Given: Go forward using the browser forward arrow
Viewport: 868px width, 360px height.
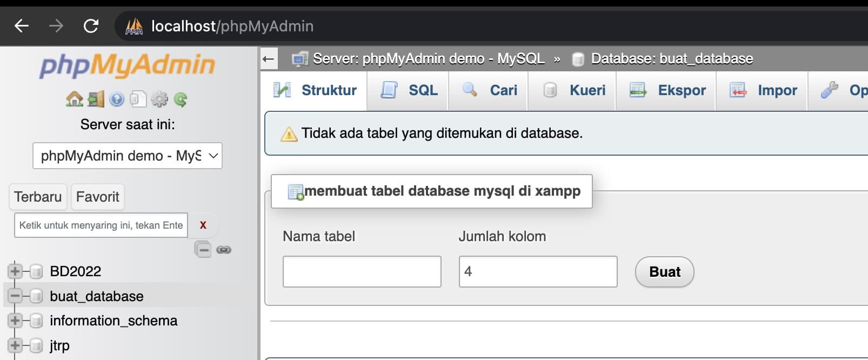Looking at the screenshot, I should tap(56, 25).
